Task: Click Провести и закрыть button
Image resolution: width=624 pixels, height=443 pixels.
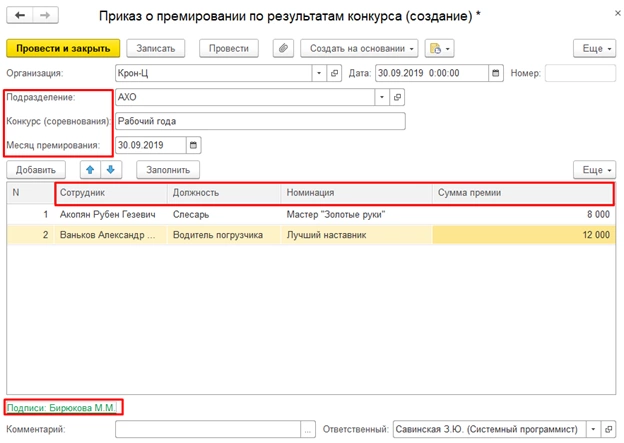Action: (x=63, y=49)
